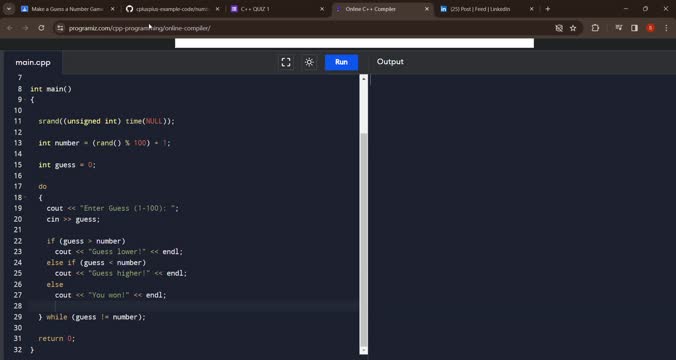The image size is (676, 360).
Task: Open Chrome three-dot menu
Action: (x=666, y=28)
